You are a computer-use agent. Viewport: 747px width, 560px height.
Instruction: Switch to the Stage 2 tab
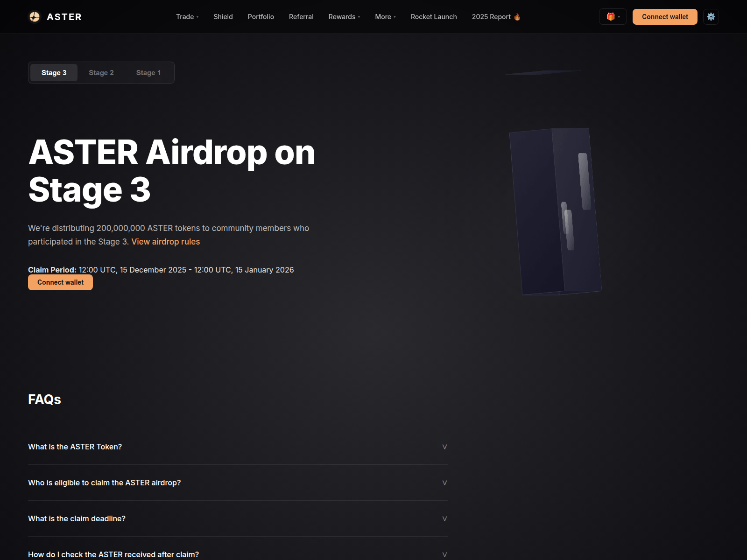(x=101, y=73)
